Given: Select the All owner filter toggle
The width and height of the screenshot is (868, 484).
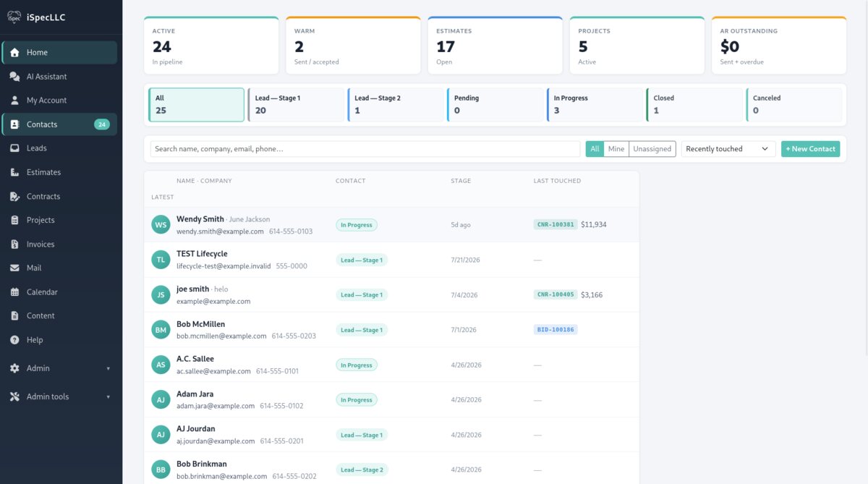Looking at the screenshot, I should tap(595, 149).
